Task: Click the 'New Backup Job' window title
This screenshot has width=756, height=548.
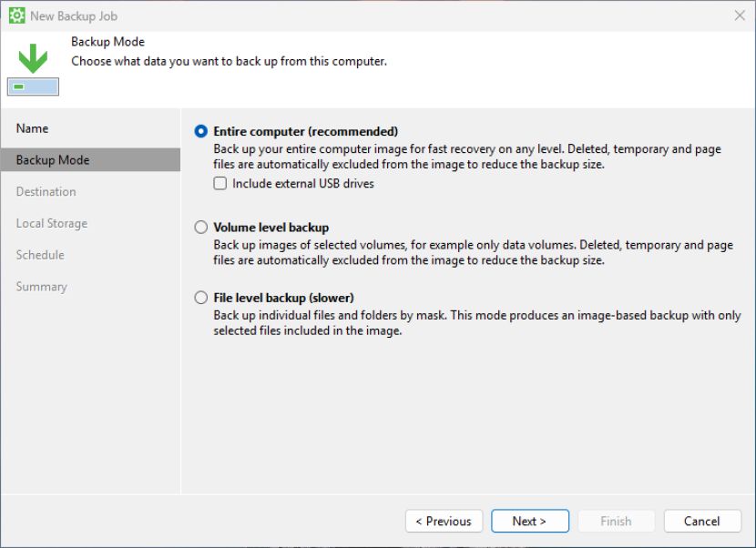Action: coord(74,15)
